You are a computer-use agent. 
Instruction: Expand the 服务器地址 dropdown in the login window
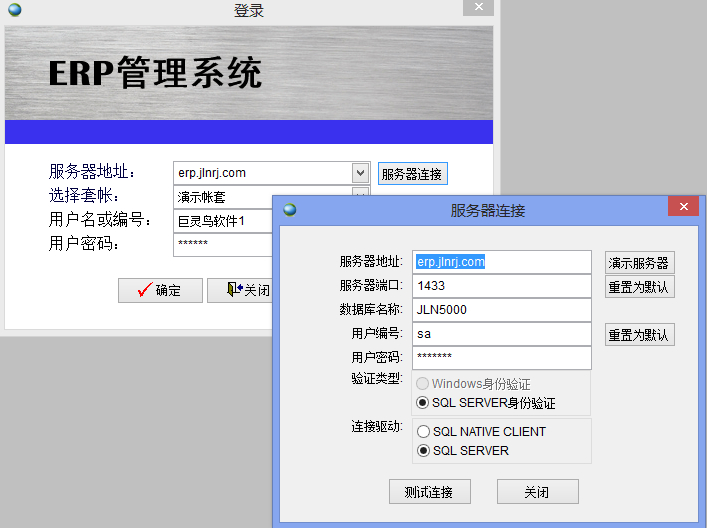[x=361, y=173]
